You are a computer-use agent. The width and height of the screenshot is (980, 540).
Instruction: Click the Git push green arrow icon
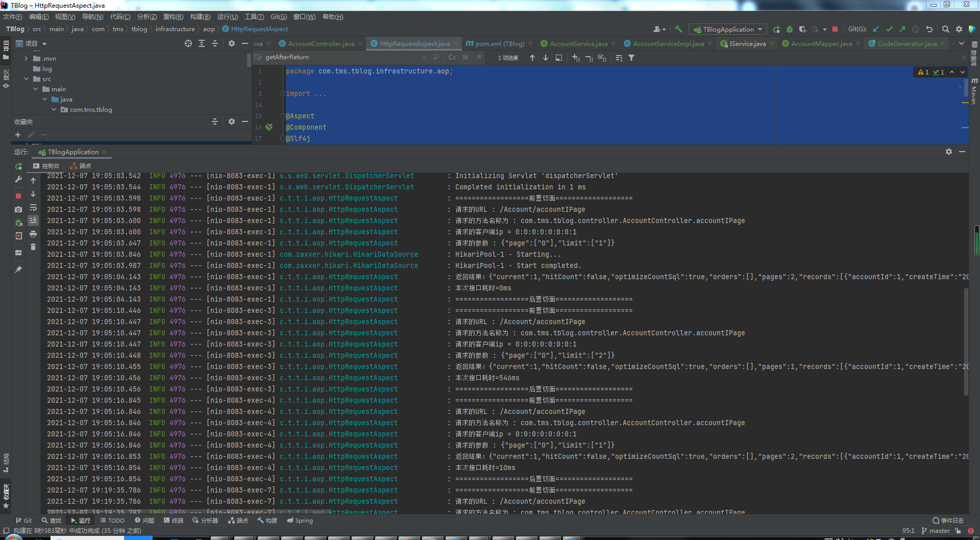tap(902, 29)
